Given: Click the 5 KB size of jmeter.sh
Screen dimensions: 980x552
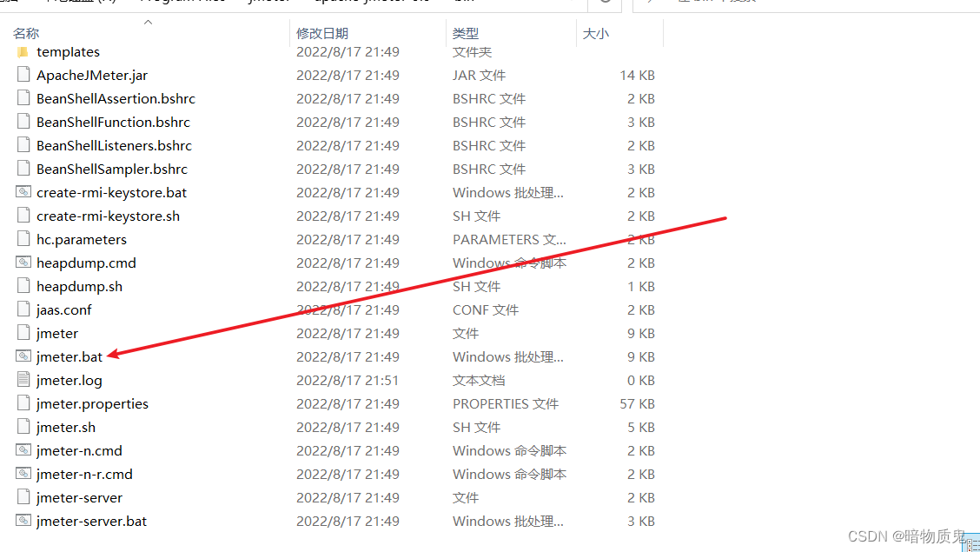Looking at the screenshot, I should (x=640, y=428).
